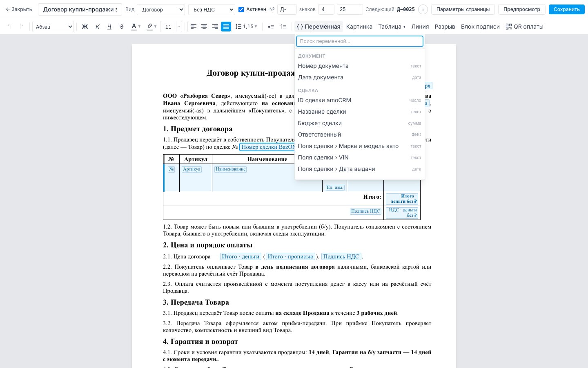Open line spacing 1,15 dropdown
The height and width of the screenshot is (368, 588).
246,27
